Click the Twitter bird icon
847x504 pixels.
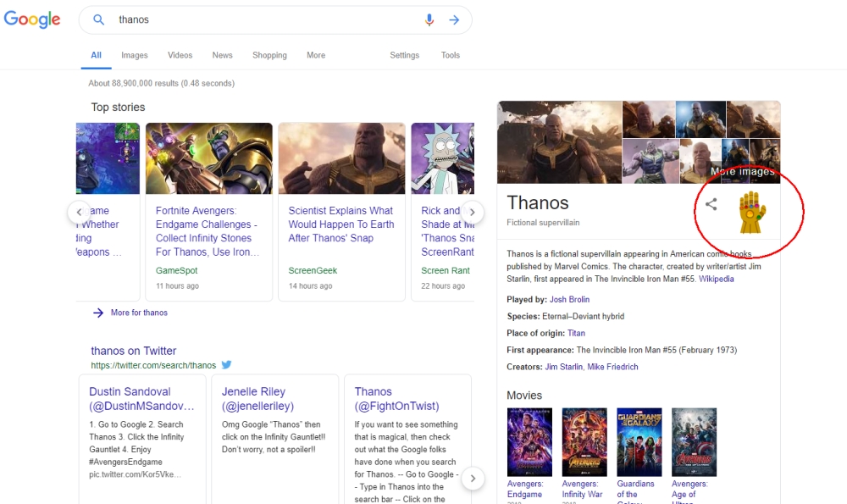tap(226, 365)
